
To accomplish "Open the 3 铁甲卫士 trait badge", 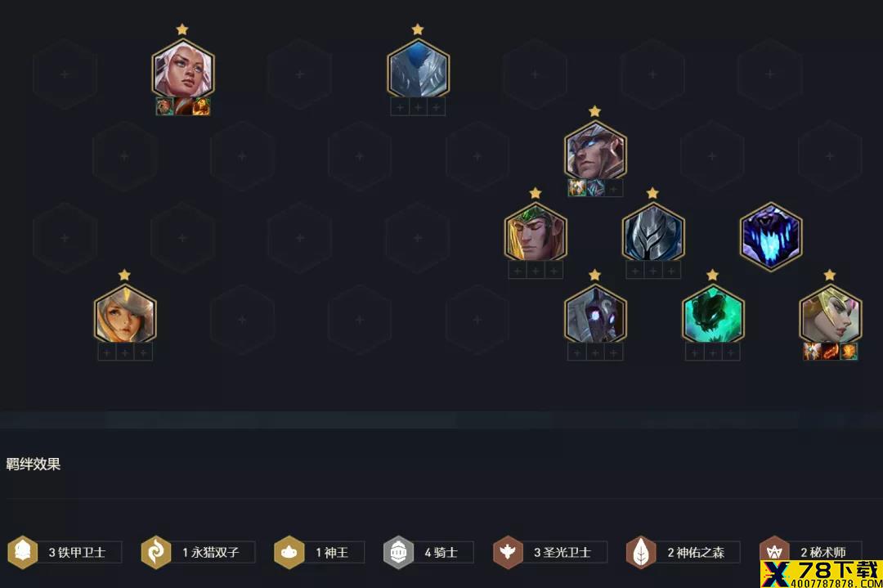I will point(65,552).
